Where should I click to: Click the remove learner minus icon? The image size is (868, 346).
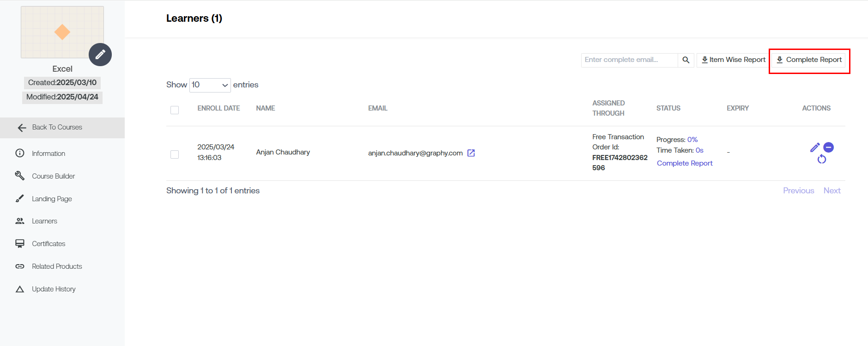coord(829,148)
